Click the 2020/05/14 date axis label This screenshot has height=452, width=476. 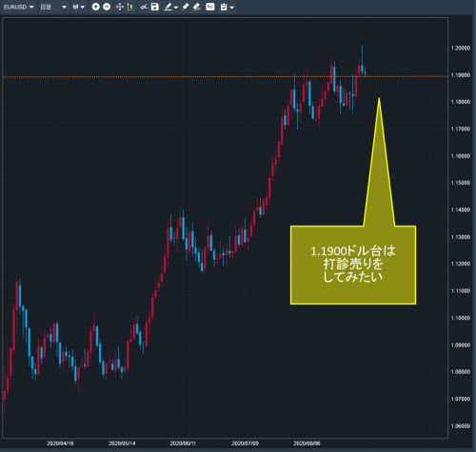pyautogui.click(x=122, y=443)
